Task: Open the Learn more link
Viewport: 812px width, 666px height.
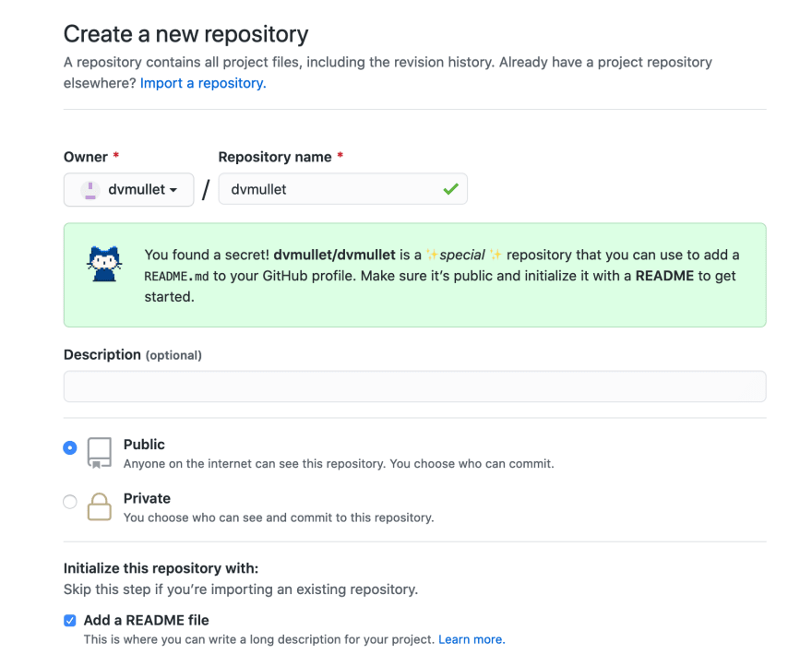Action: point(472,639)
